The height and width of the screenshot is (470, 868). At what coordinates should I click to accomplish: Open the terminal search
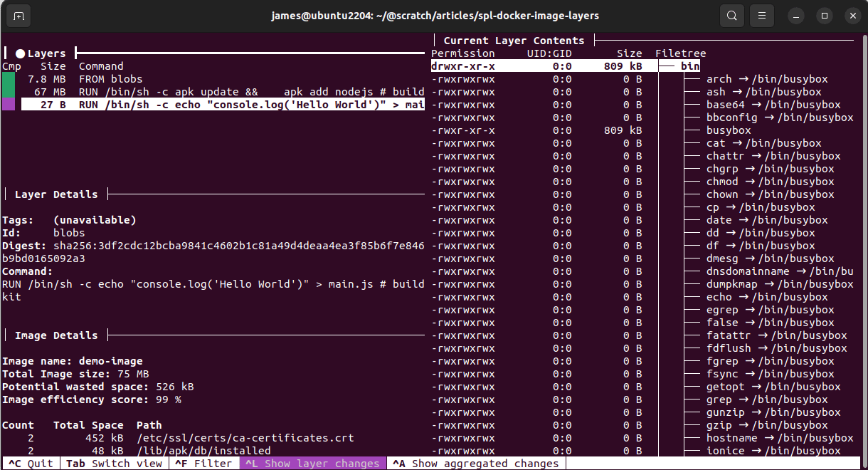pos(731,15)
